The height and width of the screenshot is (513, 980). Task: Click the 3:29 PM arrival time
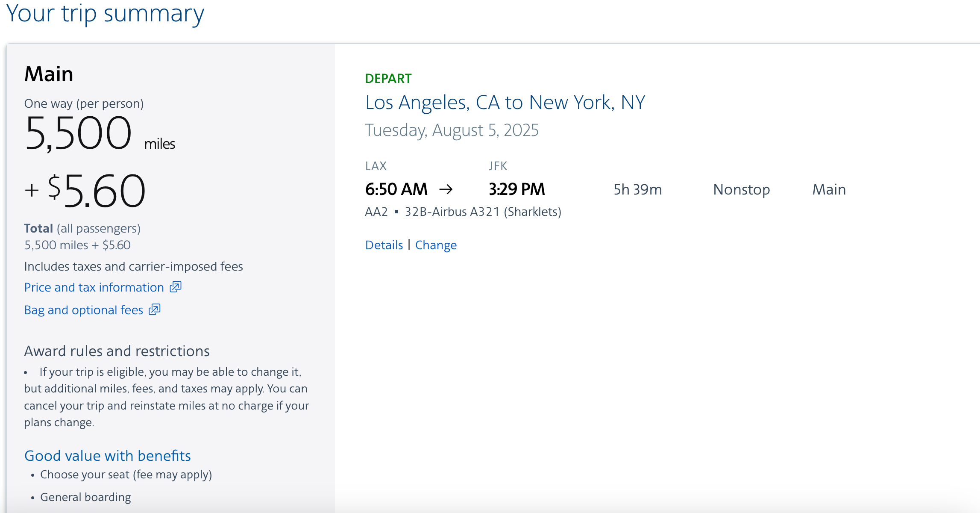(516, 189)
